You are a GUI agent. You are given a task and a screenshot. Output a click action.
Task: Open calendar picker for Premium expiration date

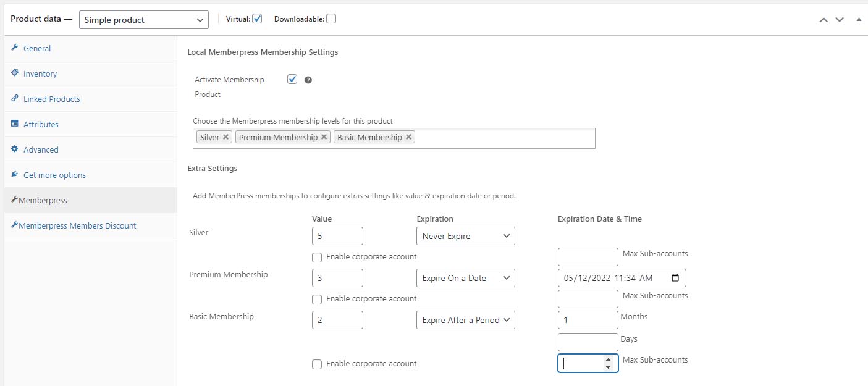(x=675, y=278)
